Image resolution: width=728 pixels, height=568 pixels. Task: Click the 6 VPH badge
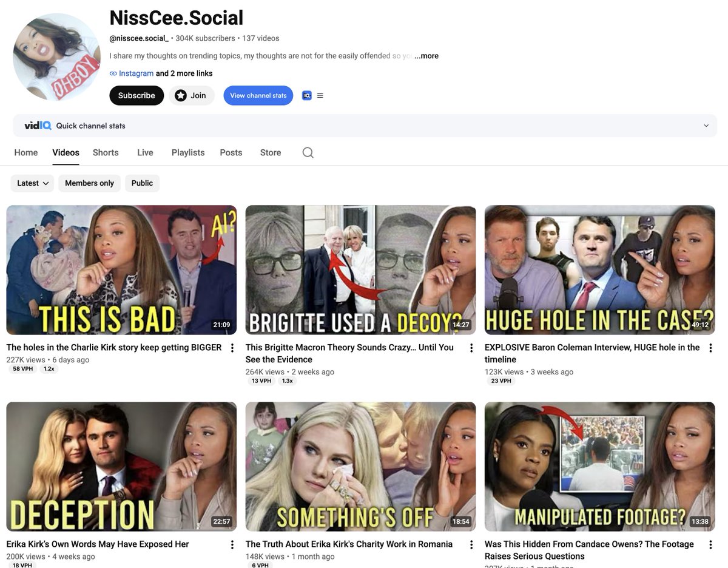260,566
